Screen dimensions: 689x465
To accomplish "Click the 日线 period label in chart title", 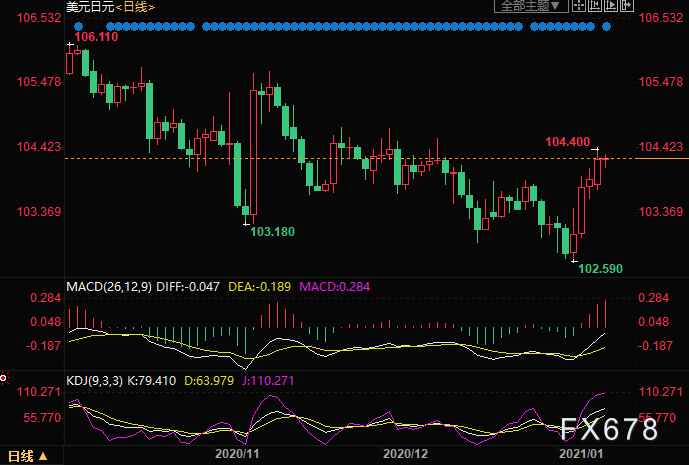I will (133, 7).
